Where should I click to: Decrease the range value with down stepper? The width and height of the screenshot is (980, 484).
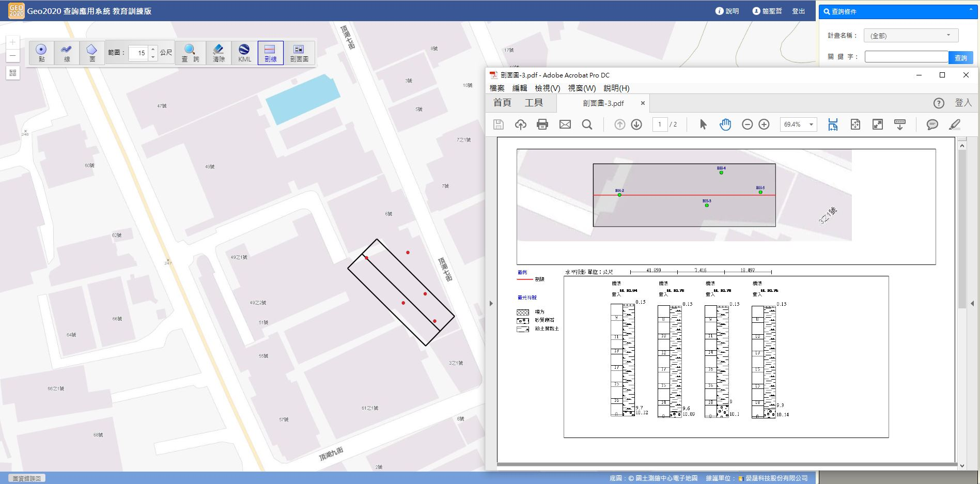[x=153, y=57]
